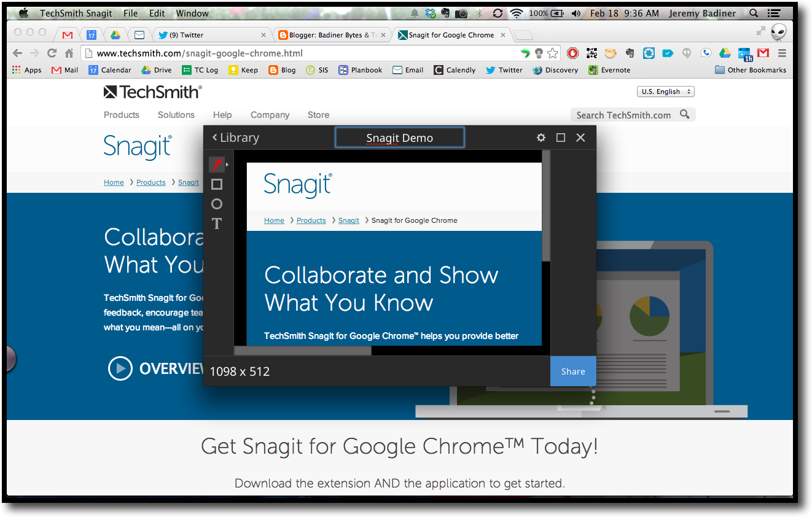
Task: Open Notification Center list icon
Action: coord(773,14)
